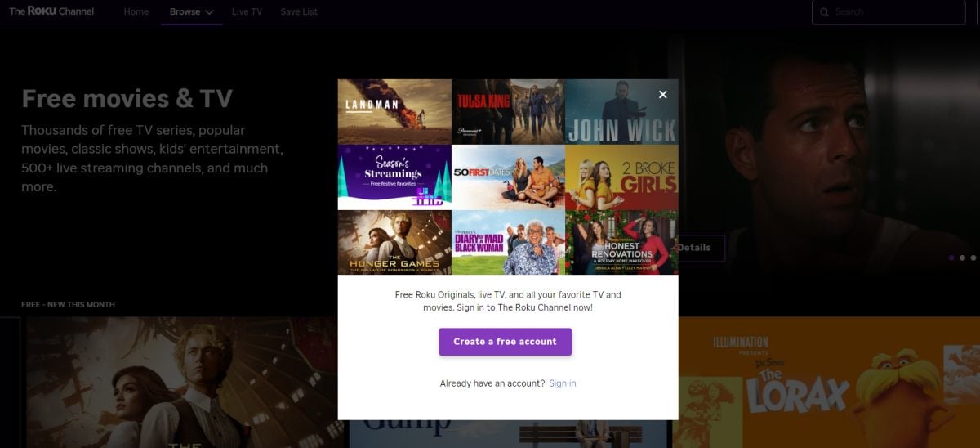
Task: Close the sign-in popup with X
Action: [662, 95]
